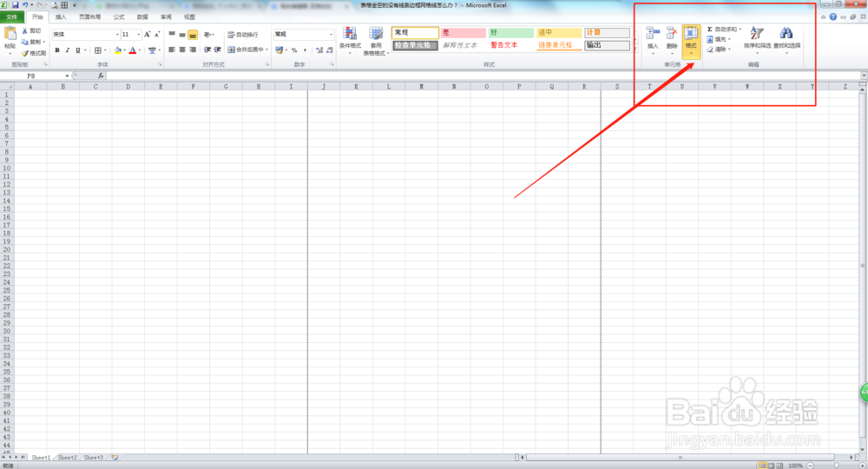Open the font size dropdown 11

138,35
